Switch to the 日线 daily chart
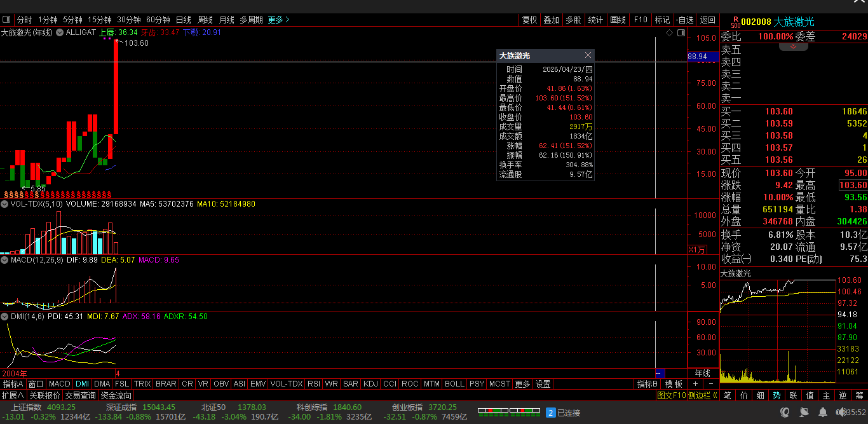This screenshot has height=424, width=868. (x=183, y=20)
